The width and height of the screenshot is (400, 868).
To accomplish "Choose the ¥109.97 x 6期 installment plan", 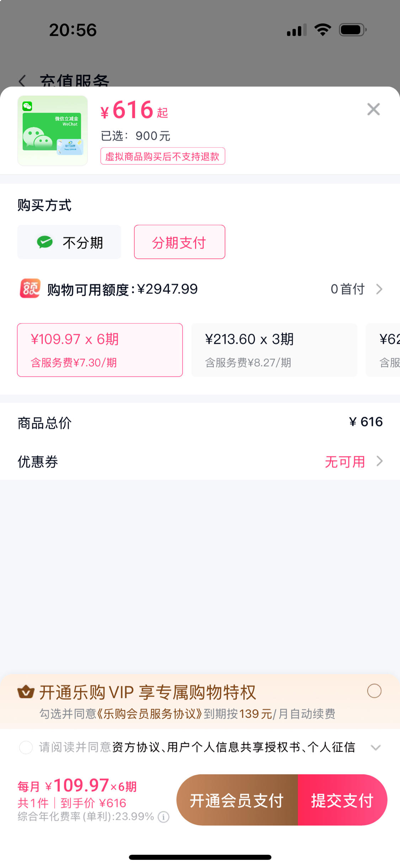I will click(x=100, y=350).
